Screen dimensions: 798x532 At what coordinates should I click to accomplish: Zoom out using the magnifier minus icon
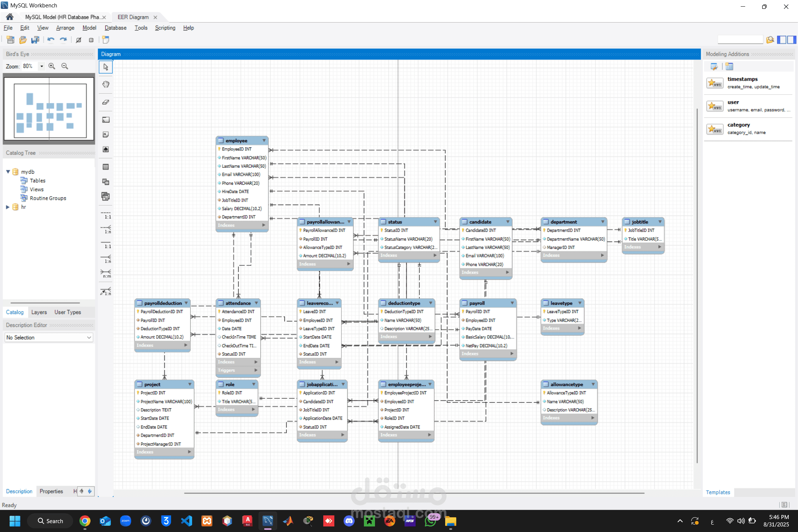(x=65, y=66)
